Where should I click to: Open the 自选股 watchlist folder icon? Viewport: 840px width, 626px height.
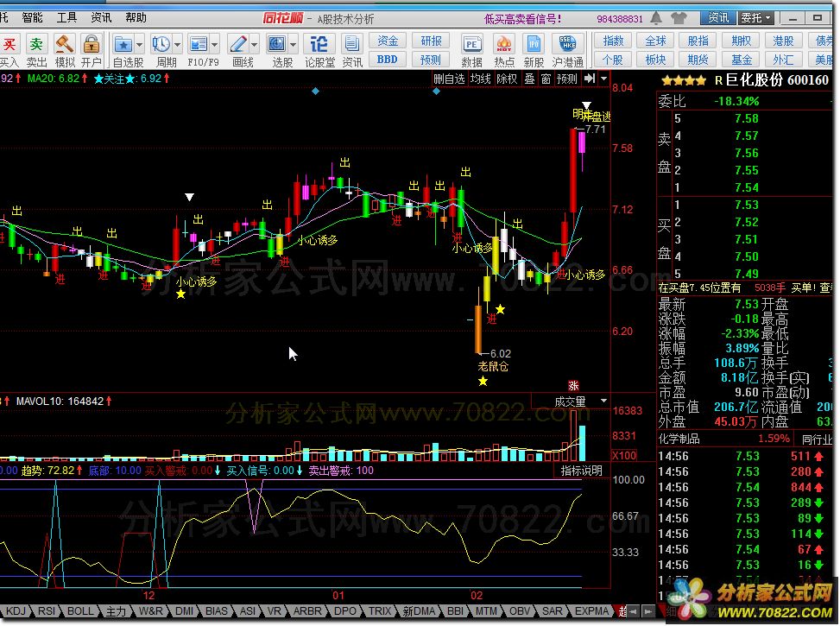point(123,45)
